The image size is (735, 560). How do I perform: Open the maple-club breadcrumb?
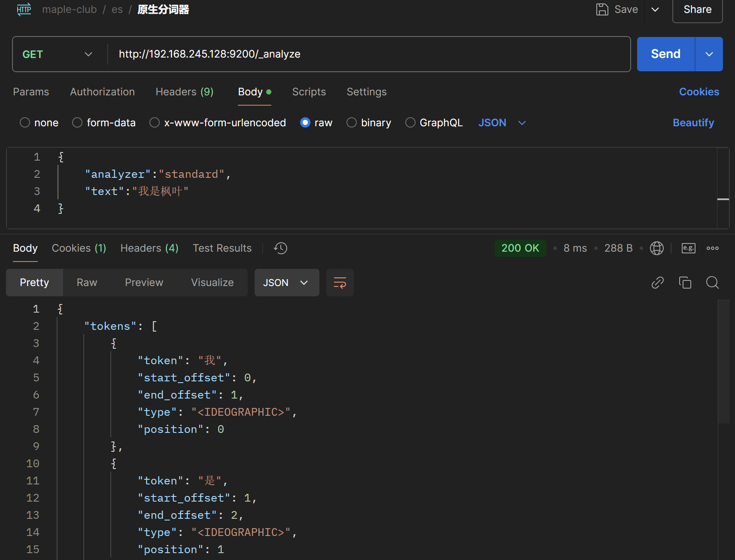click(70, 9)
